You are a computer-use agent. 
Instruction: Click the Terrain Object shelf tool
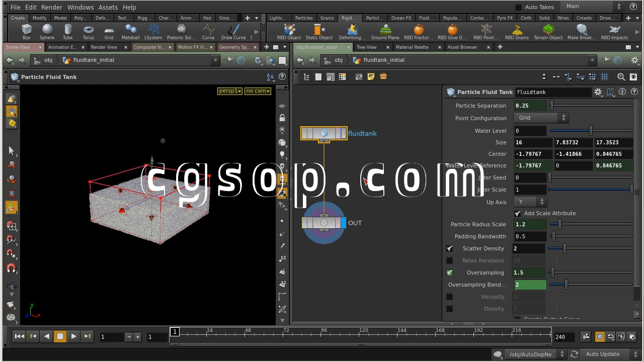coord(548,32)
